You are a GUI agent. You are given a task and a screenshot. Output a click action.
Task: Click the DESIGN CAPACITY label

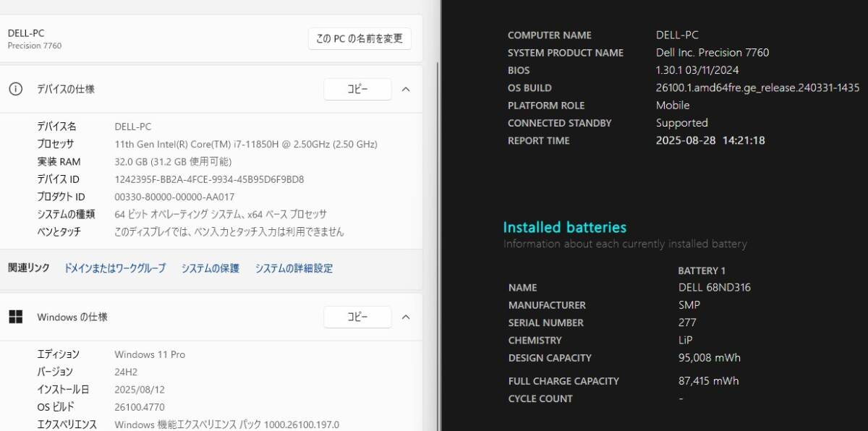tap(550, 357)
